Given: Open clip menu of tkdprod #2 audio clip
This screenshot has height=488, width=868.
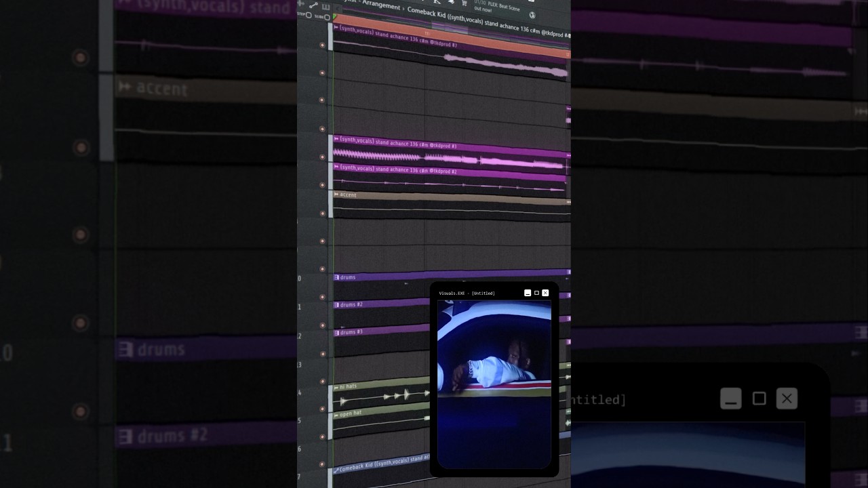Looking at the screenshot, I should 336,167.
